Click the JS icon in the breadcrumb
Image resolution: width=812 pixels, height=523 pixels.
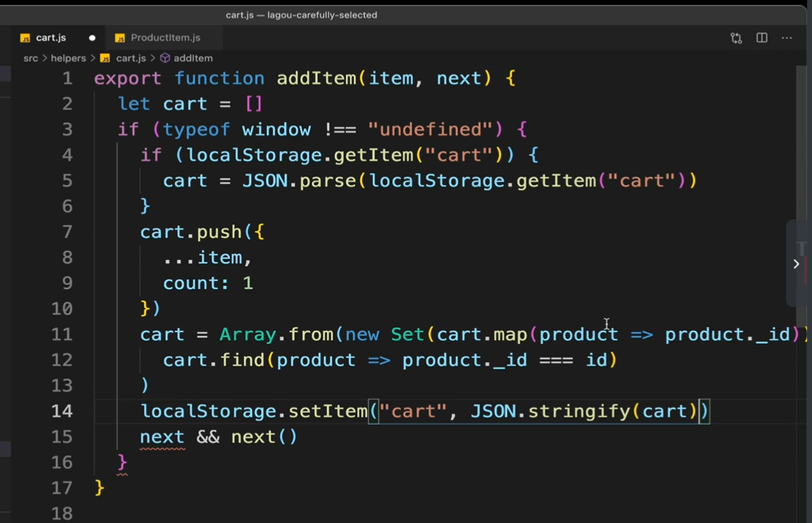click(x=105, y=58)
